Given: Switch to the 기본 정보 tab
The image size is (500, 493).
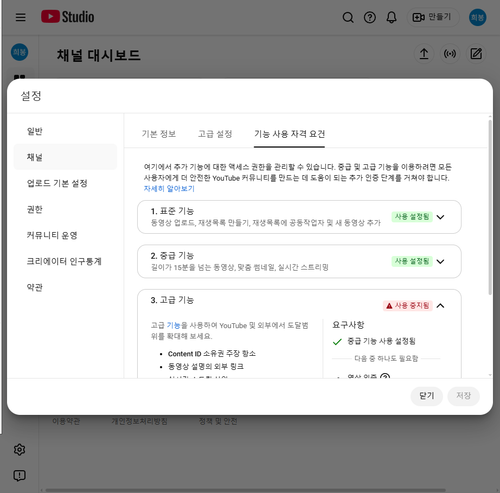Looking at the screenshot, I should coord(159,134).
